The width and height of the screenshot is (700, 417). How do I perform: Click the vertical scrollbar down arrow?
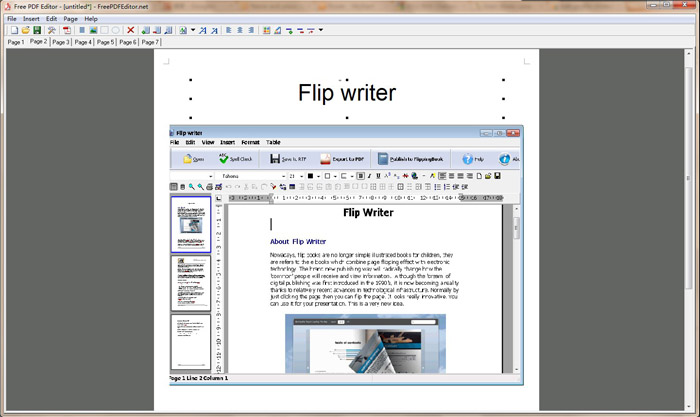[x=688, y=407]
